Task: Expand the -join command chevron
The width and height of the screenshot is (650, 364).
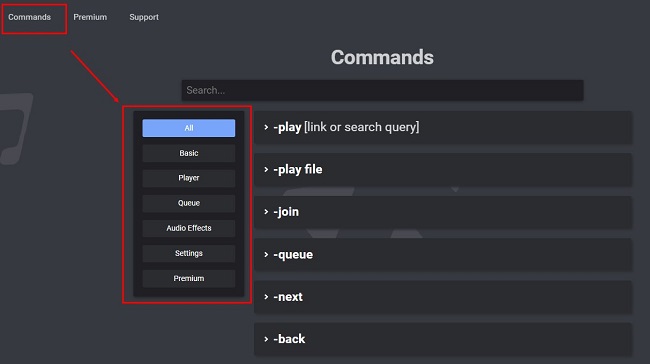Action: [x=266, y=212]
